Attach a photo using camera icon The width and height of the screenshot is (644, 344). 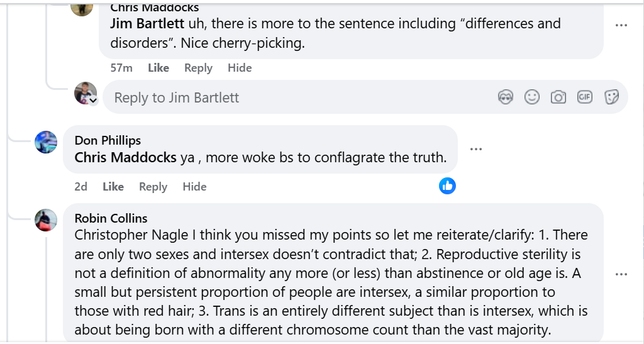pos(558,97)
